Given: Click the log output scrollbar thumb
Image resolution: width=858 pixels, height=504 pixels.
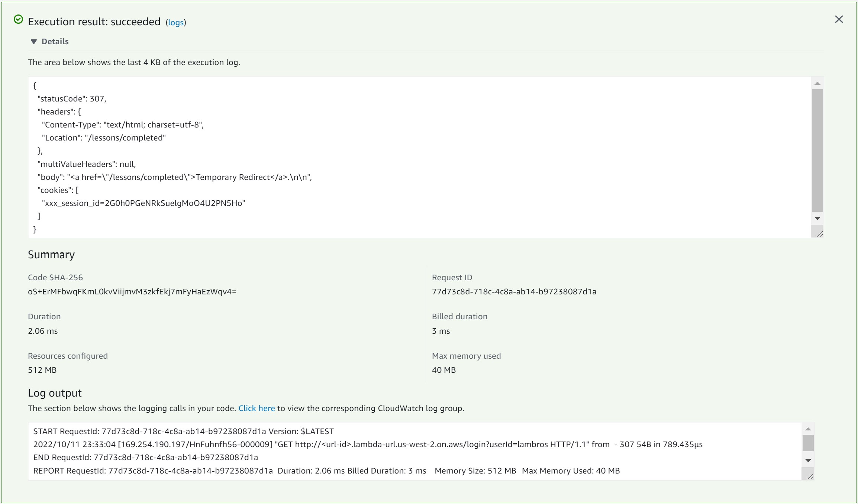Looking at the screenshot, I should click(x=808, y=443).
